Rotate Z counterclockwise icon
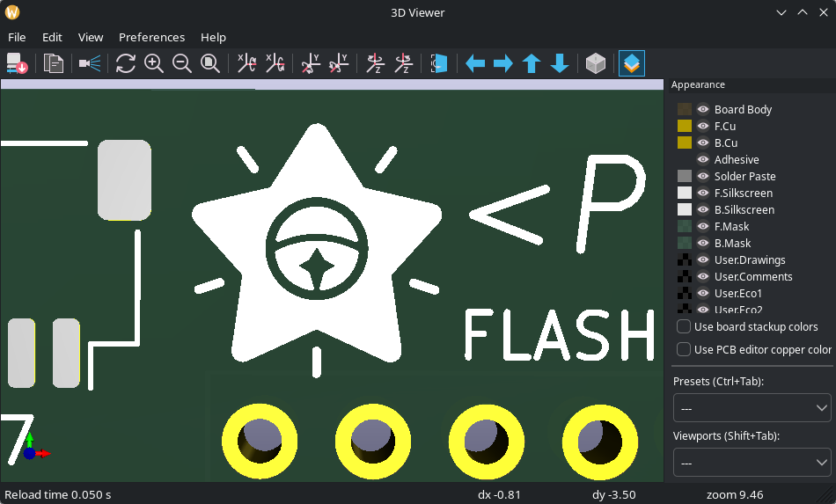The image size is (836, 504). pos(403,63)
